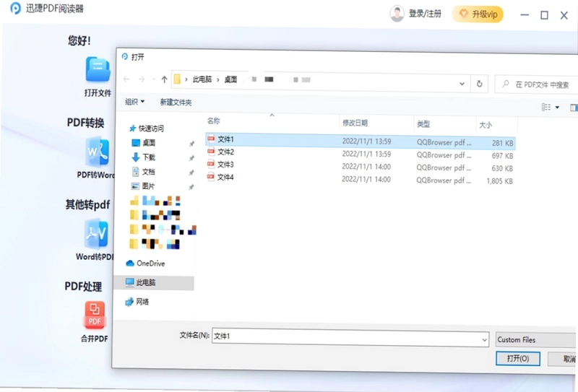The height and width of the screenshot is (392, 578).
Task: Click the 取消 button
Action: click(564, 359)
